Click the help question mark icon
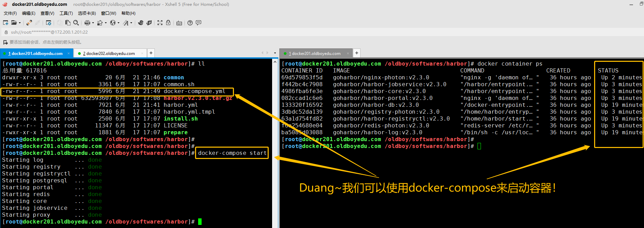The image size is (644, 228). (x=190, y=23)
